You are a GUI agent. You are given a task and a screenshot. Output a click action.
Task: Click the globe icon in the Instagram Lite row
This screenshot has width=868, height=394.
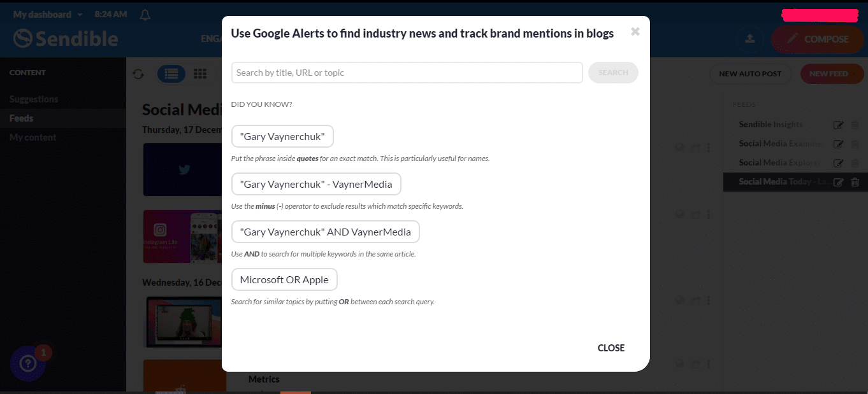pos(680,215)
